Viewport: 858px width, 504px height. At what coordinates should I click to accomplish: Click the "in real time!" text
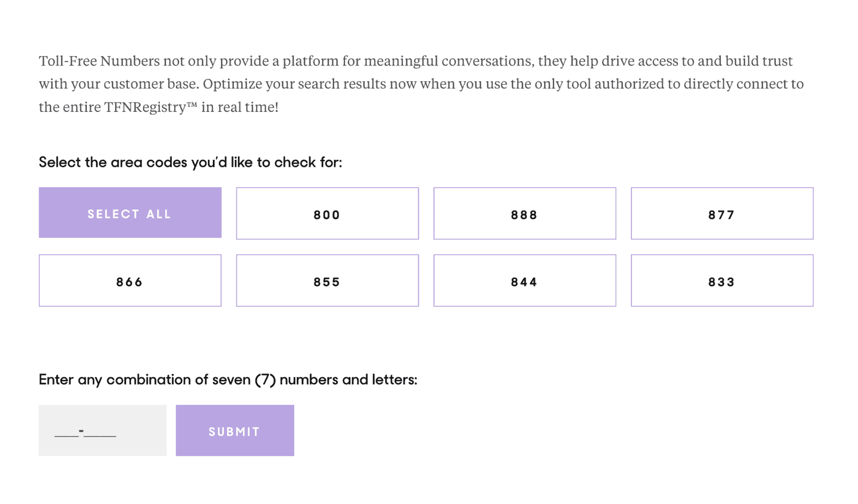point(240,107)
